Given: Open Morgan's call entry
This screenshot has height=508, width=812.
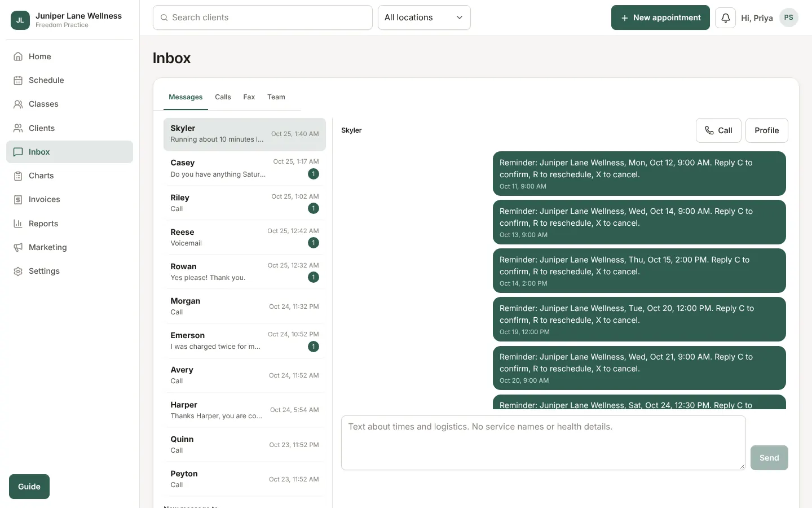Looking at the screenshot, I should tap(245, 306).
